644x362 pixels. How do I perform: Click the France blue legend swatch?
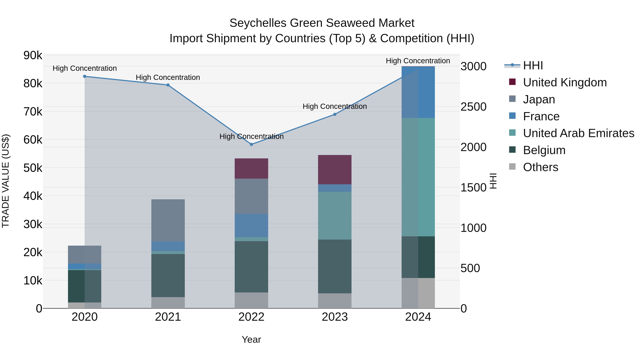(512, 116)
